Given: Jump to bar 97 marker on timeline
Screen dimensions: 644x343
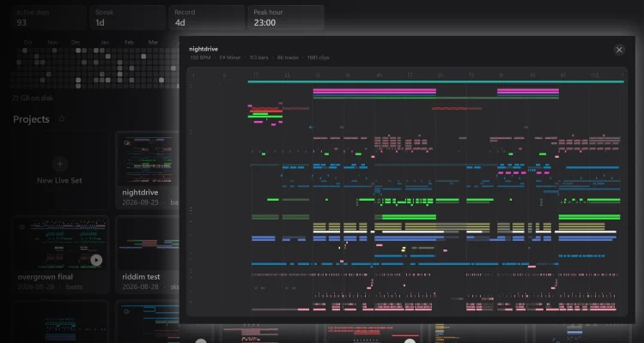Looking at the screenshot, I should point(562,75).
